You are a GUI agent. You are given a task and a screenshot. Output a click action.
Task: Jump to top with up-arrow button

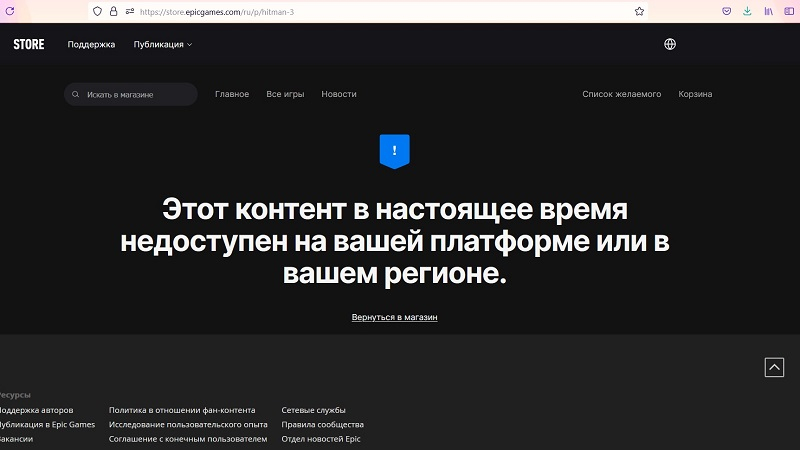click(774, 367)
